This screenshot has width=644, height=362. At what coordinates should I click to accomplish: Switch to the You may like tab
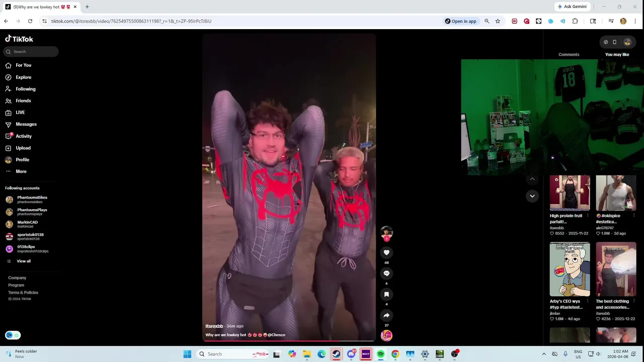(617, 54)
